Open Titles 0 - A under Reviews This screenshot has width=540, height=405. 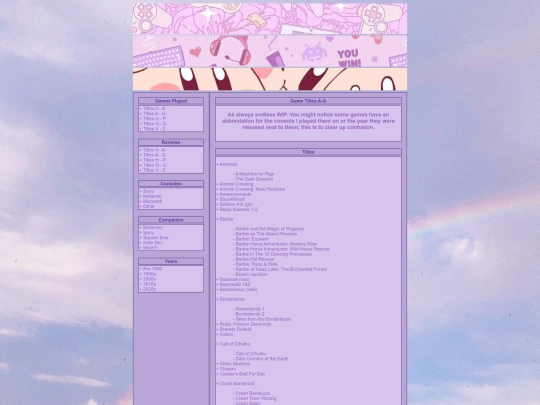click(x=154, y=150)
